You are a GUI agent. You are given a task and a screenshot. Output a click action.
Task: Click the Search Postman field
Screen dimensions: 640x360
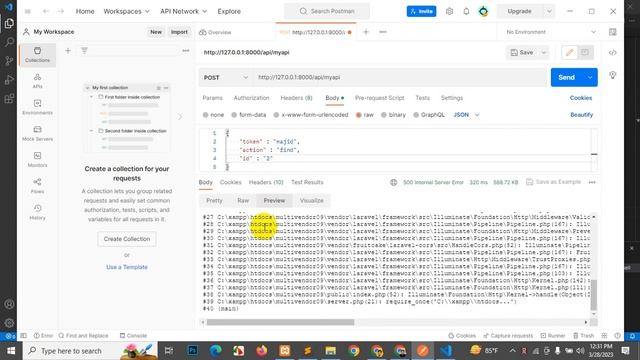pyautogui.click(x=327, y=11)
